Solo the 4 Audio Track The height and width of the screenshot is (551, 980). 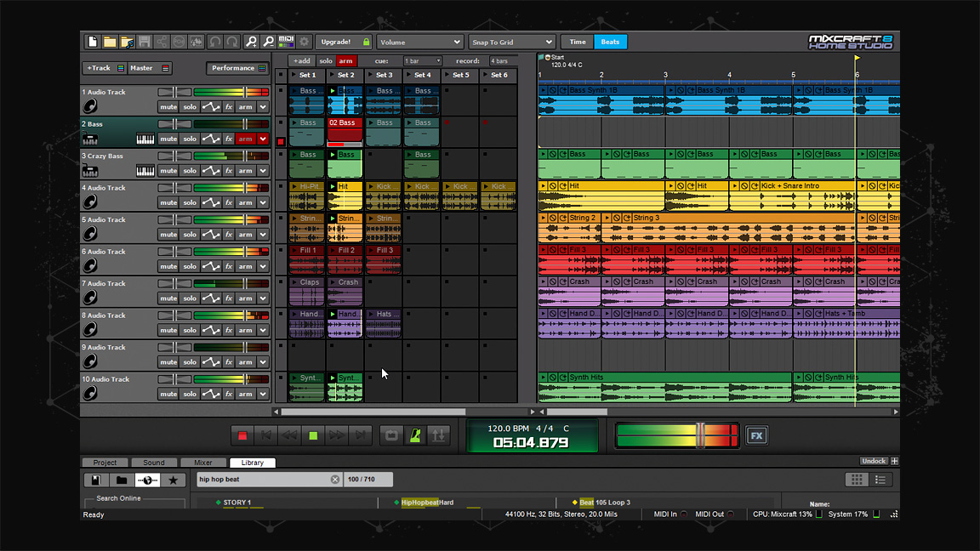[188, 202]
